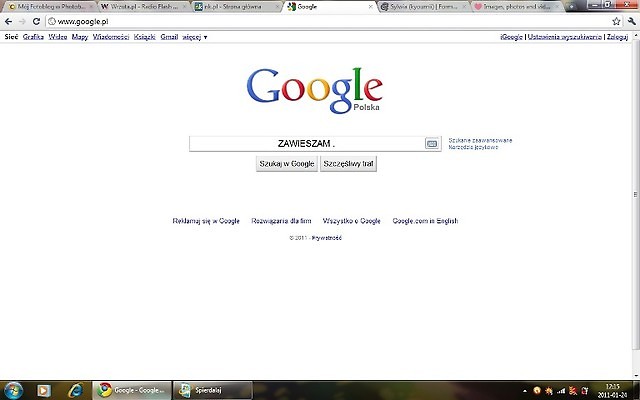Image resolution: width=640 pixels, height=400 pixels.
Task: Select the Google Chrome taskbar button
Action: pos(131,391)
